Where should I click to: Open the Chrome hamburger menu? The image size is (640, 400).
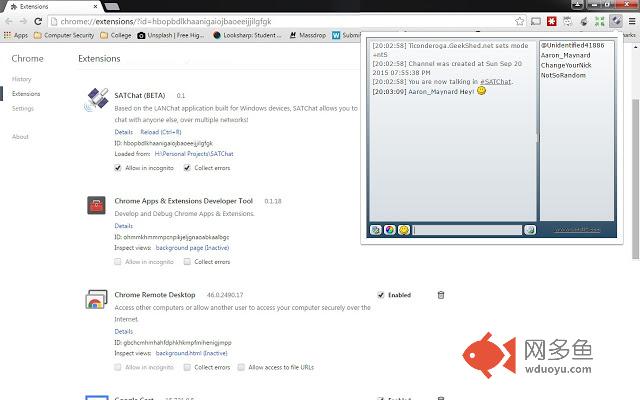[x=632, y=21]
